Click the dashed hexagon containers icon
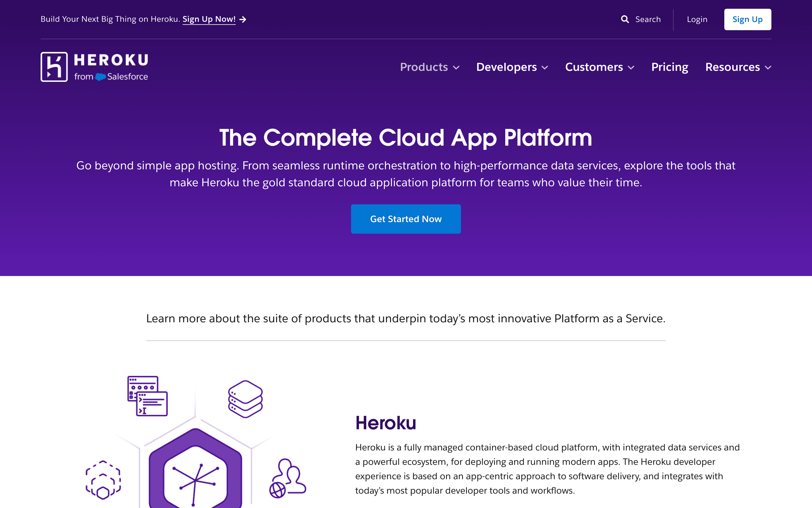812x508 pixels. [103, 480]
